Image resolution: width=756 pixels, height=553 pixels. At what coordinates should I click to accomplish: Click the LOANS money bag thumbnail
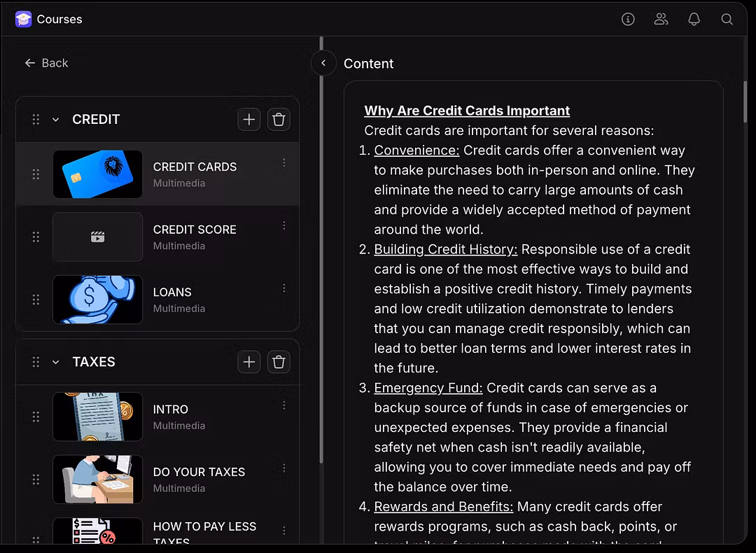coord(97,300)
